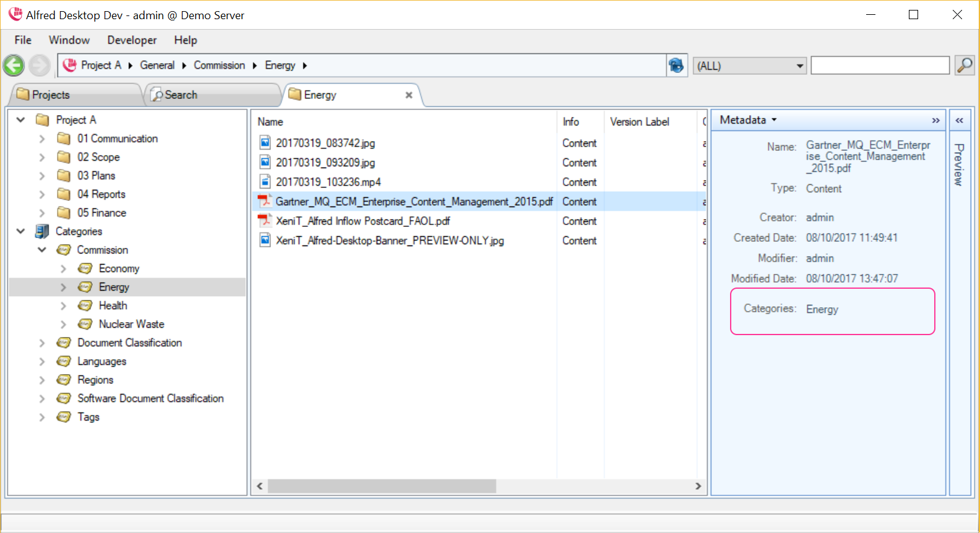Open the vertical Preview panel button
The image size is (980, 533).
tap(959, 164)
